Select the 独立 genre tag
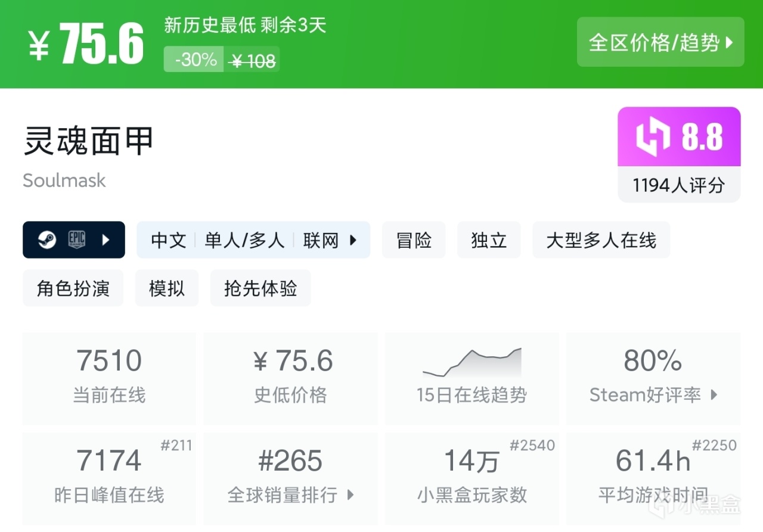The image size is (763, 532). (489, 240)
